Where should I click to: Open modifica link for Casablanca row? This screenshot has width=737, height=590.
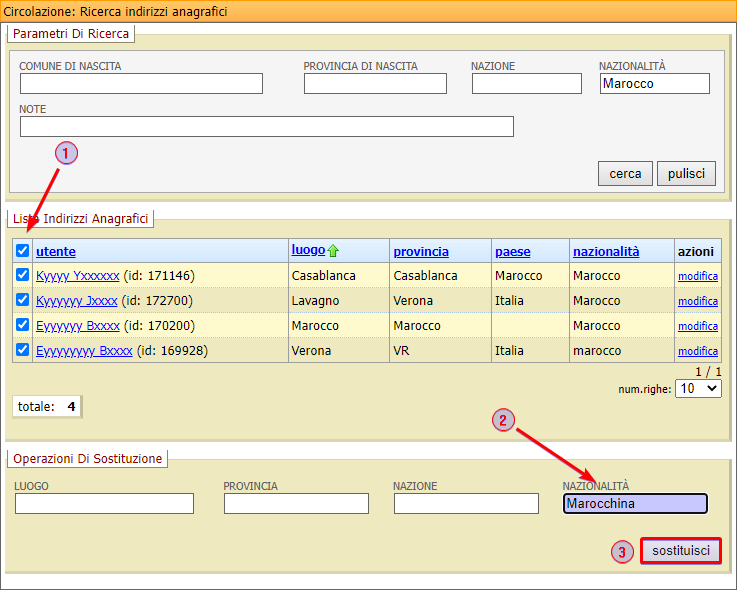tap(698, 276)
